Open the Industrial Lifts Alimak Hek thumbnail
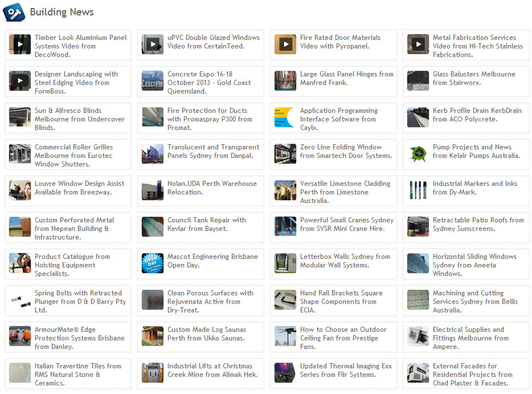532x394 pixels. [153, 373]
